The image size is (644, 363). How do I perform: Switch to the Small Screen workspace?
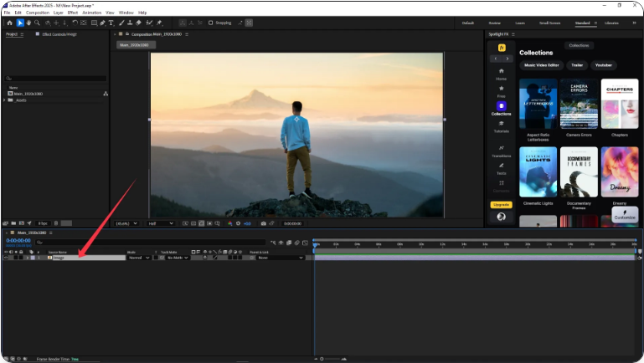549,23
